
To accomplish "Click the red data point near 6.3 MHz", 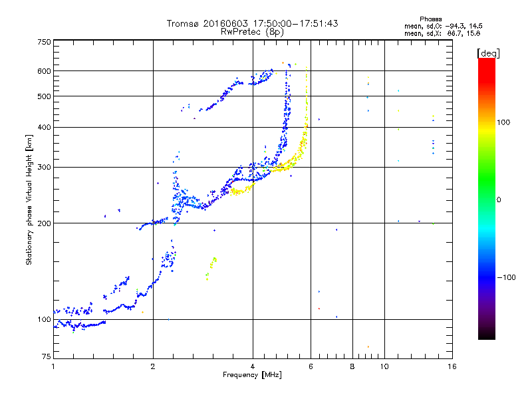I will point(319,309).
